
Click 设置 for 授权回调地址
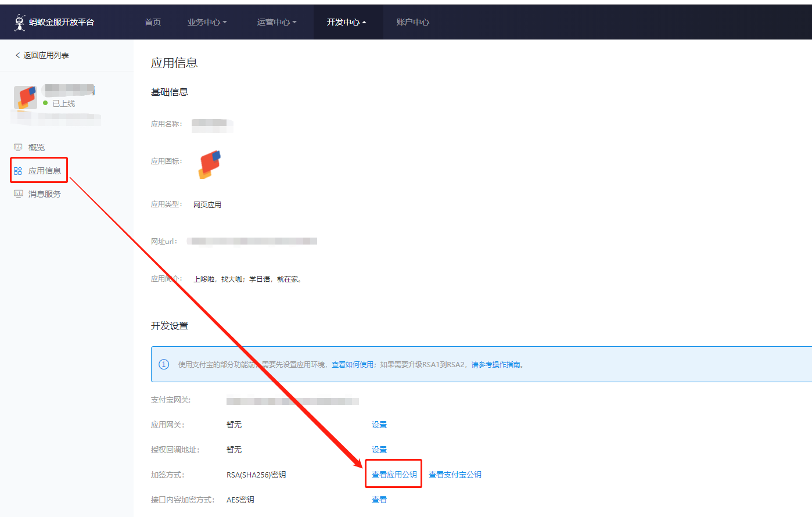(x=379, y=450)
